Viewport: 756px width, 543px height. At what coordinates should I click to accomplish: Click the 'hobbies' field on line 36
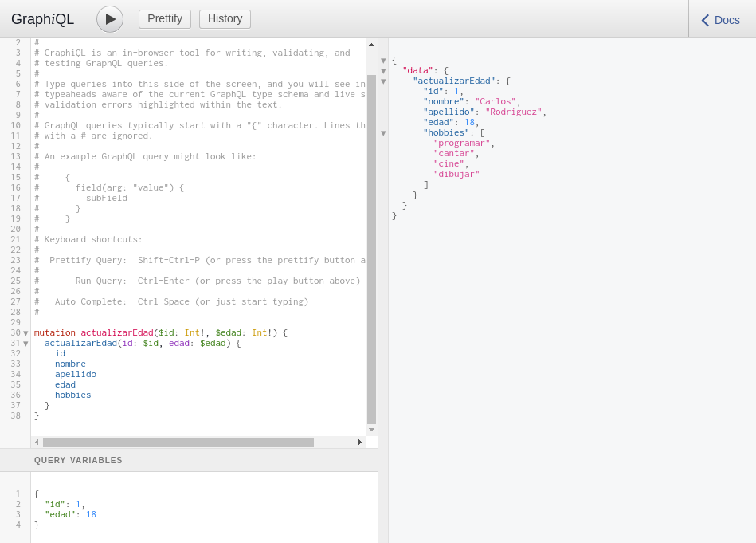pyautogui.click(x=72, y=395)
